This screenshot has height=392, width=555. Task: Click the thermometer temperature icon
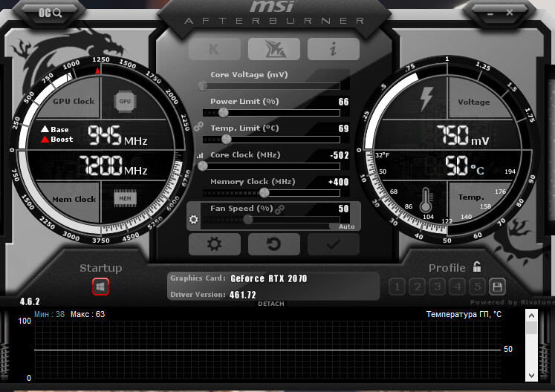click(426, 200)
